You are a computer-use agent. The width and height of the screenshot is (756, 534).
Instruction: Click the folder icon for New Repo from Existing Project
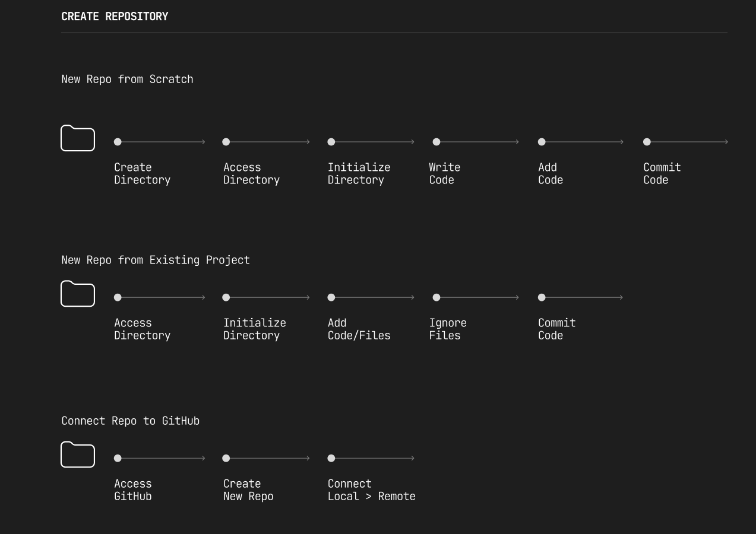pos(78,294)
